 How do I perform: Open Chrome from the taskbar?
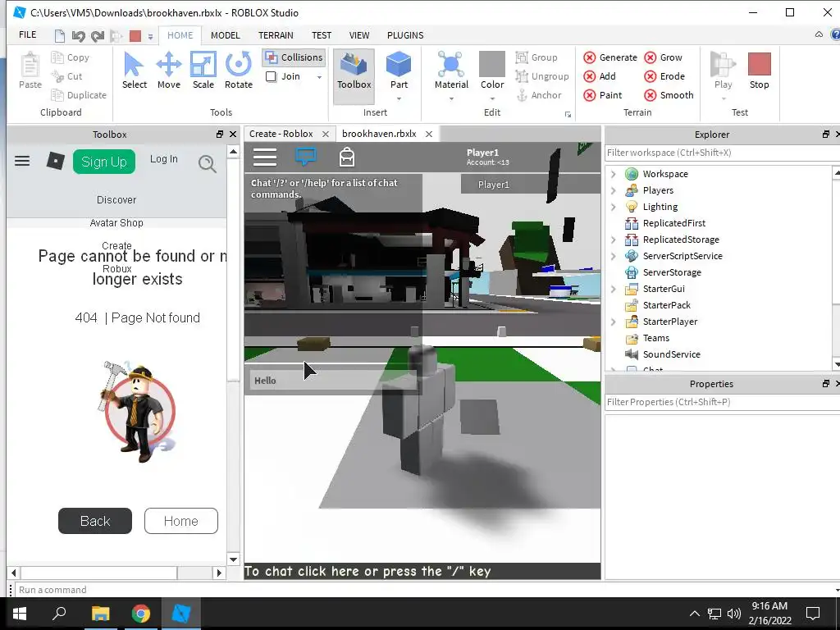[x=140, y=614]
